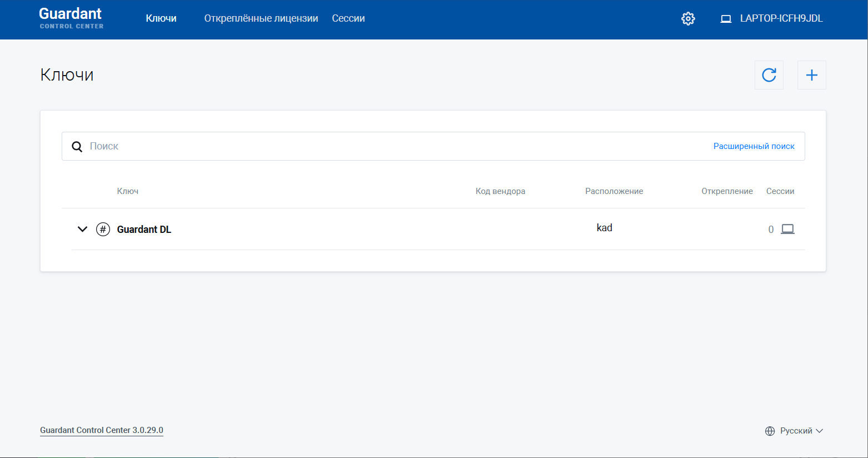Go to the Сессии tab

pyautogui.click(x=348, y=18)
